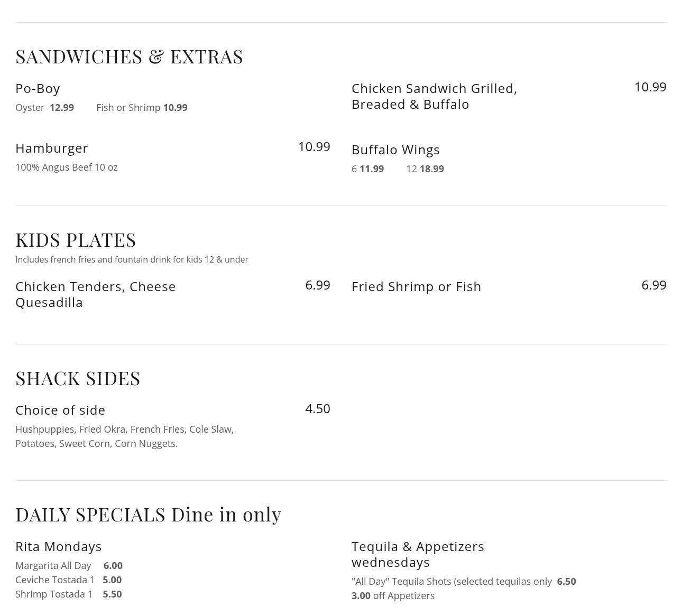Click the 3.00 off Appetizers text
Image resolution: width=682 pixels, height=616 pixels.
pyautogui.click(x=393, y=596)
